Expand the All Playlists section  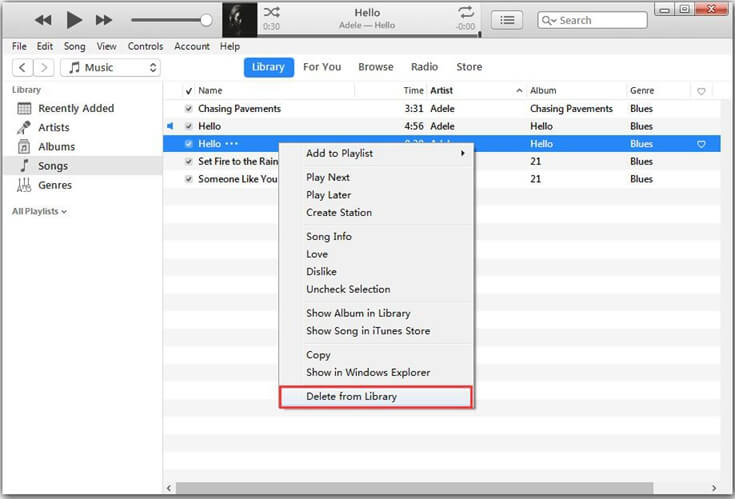pyautogui.click(x=40, y=212)
